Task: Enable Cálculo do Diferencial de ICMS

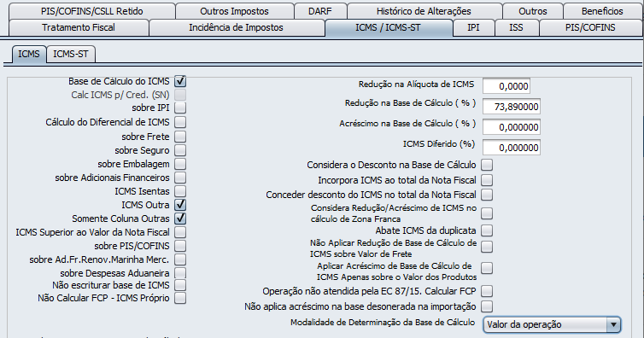Action: click(180, 122)
